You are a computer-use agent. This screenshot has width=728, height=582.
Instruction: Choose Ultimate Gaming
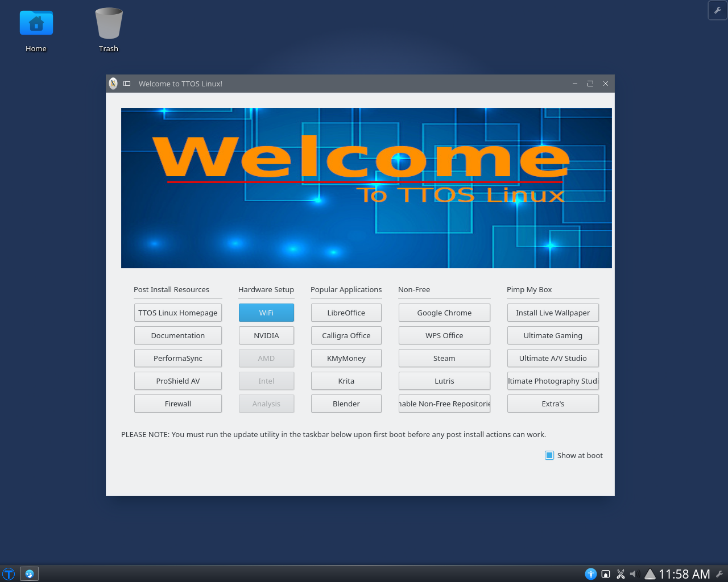pos(553,335)
